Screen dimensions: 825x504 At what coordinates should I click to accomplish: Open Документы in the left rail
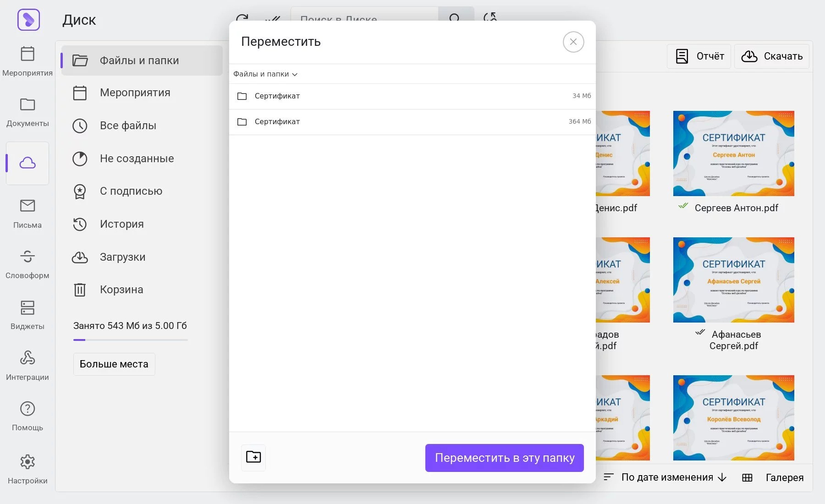[x=27, y=112]
